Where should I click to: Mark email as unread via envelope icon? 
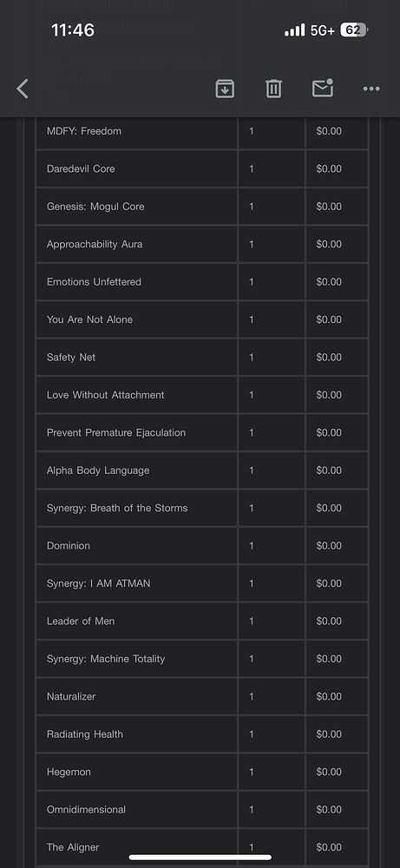pyautogui.click(x=323, y=88)
